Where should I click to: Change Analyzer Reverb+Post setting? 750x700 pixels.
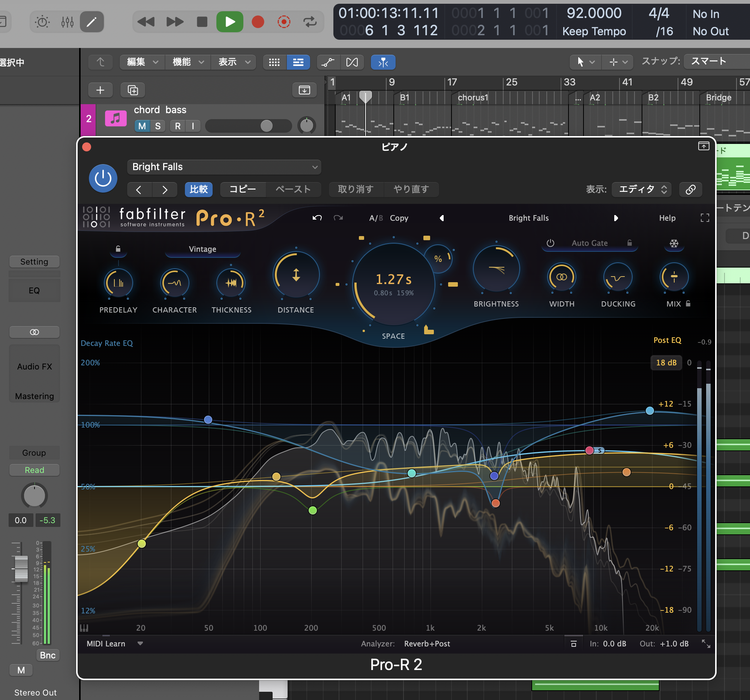coord(427,644)
